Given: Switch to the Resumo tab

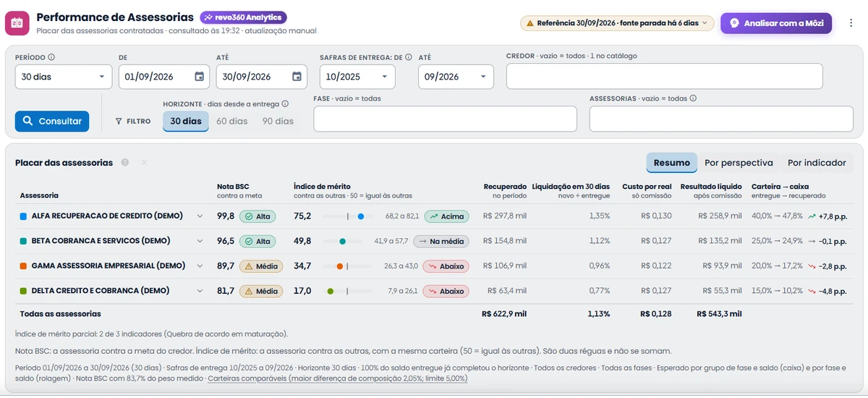Looking at the screenshot, I should pyautogui.click(x=672, y=163).
